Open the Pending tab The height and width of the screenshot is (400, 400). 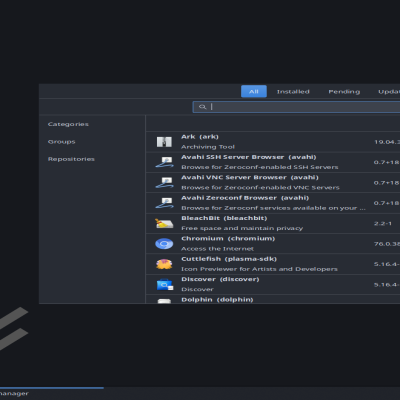[x=344, y=91]
